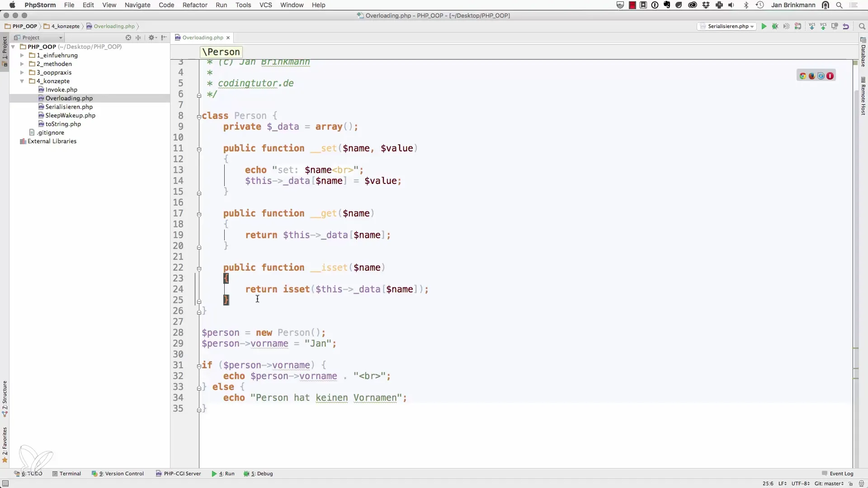Viewport: 868px width, 488px height.
Task: Open the Project view selector dropdown
Action: 38,38
